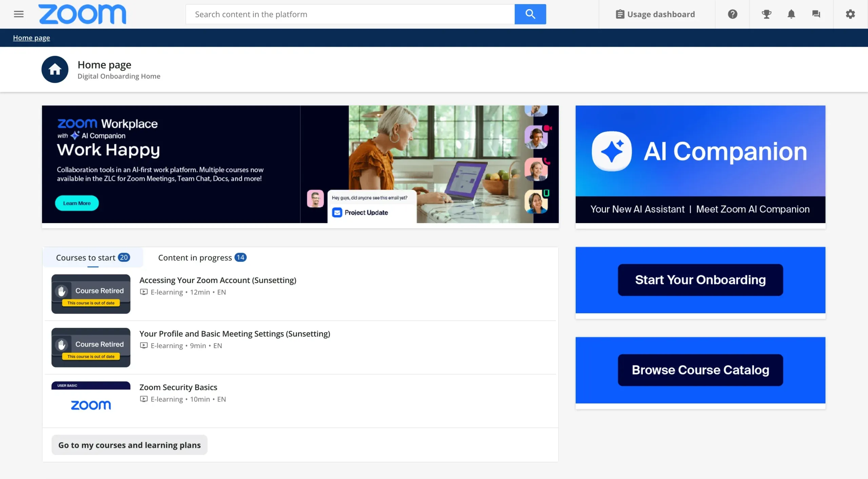868x479 pixels.
Task: Open the messages chat bubbles icon
Action: (816, 14)
